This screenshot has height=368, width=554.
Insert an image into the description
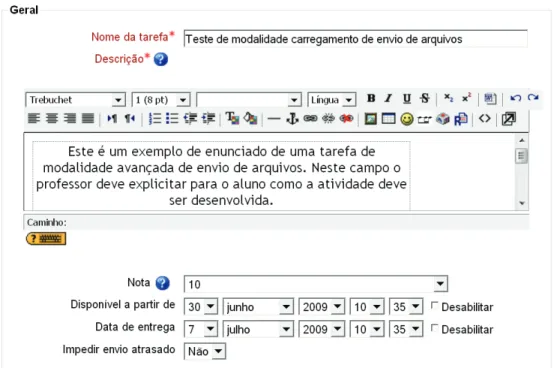tap(371, 119)
